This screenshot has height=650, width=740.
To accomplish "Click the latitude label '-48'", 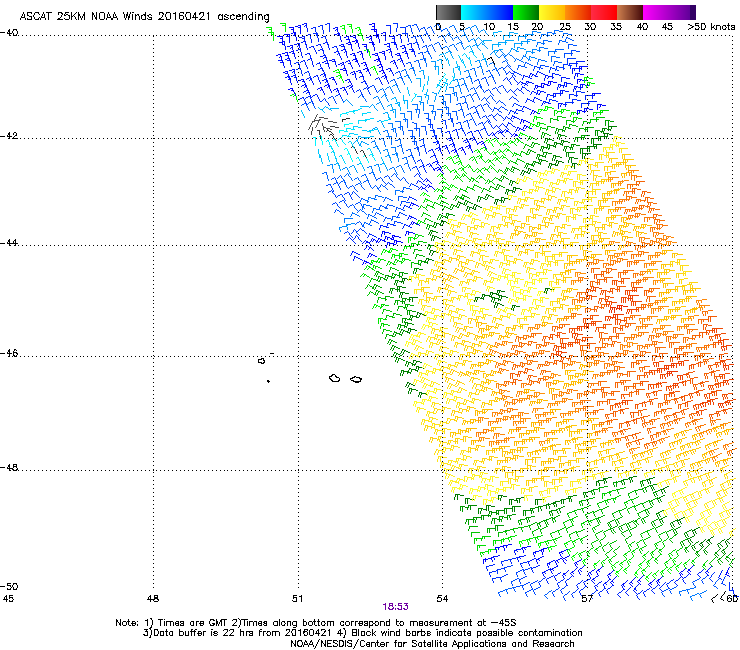I will [9, 467].
